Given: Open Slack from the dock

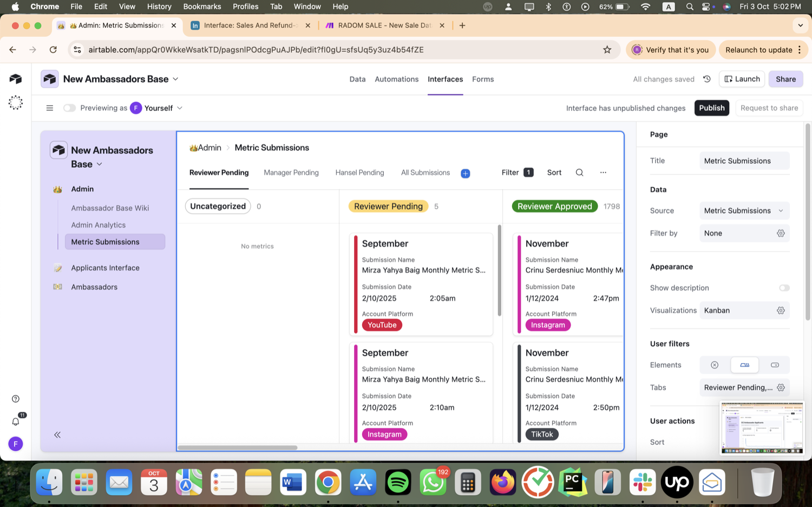Looking at the screenshot, I should pyautogui.click(x=643, y=482).
